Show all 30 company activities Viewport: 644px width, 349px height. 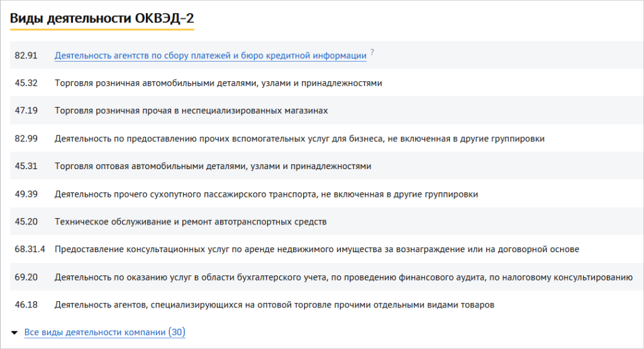pyautogui.click(x=104, y=332)
